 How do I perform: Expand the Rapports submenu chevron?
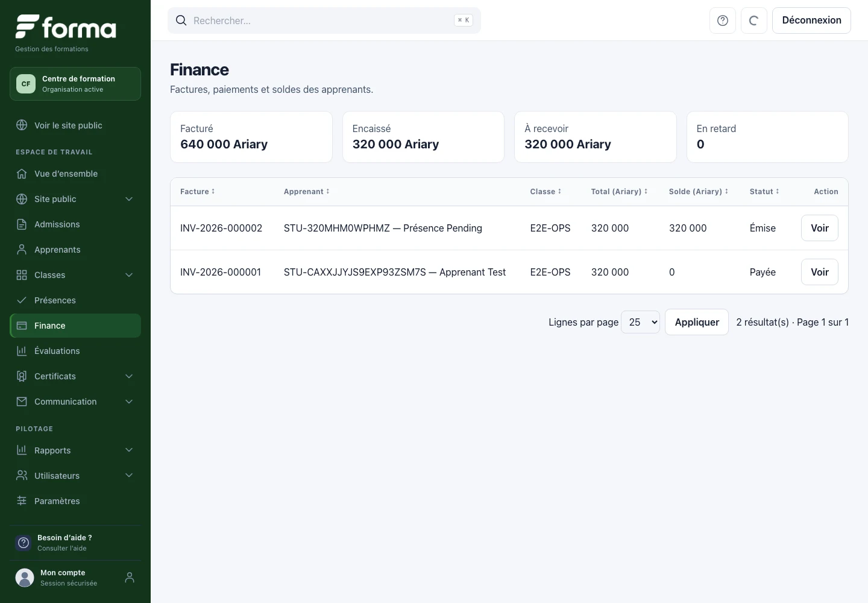pos(129,450)
